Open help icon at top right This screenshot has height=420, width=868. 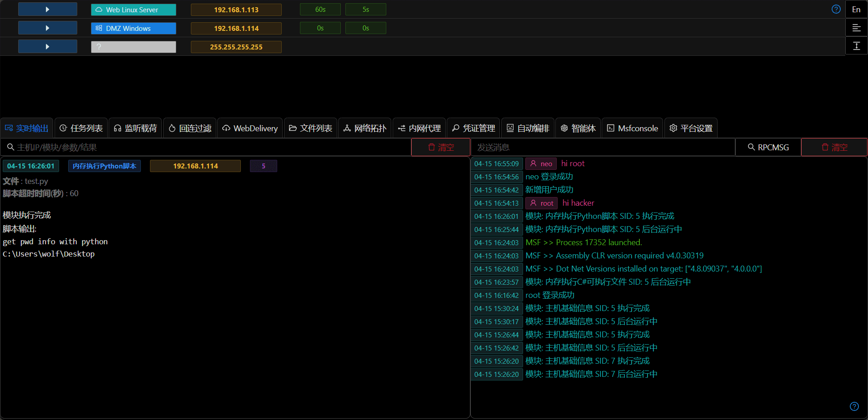836,9
